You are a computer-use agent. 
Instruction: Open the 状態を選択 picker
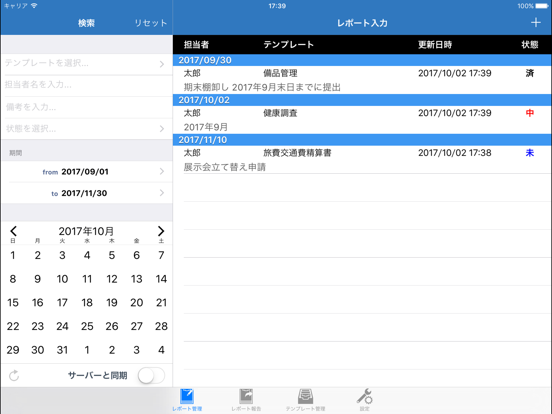tap(87, 128)
